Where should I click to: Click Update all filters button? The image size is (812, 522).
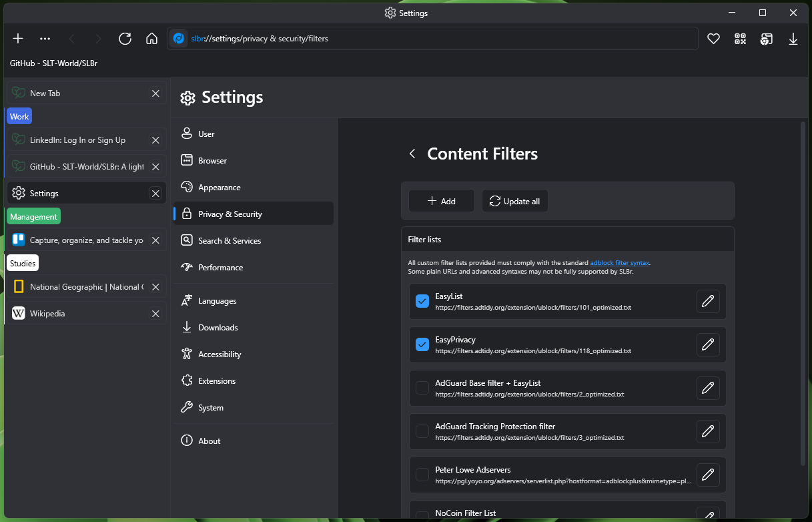pos(515,201)
